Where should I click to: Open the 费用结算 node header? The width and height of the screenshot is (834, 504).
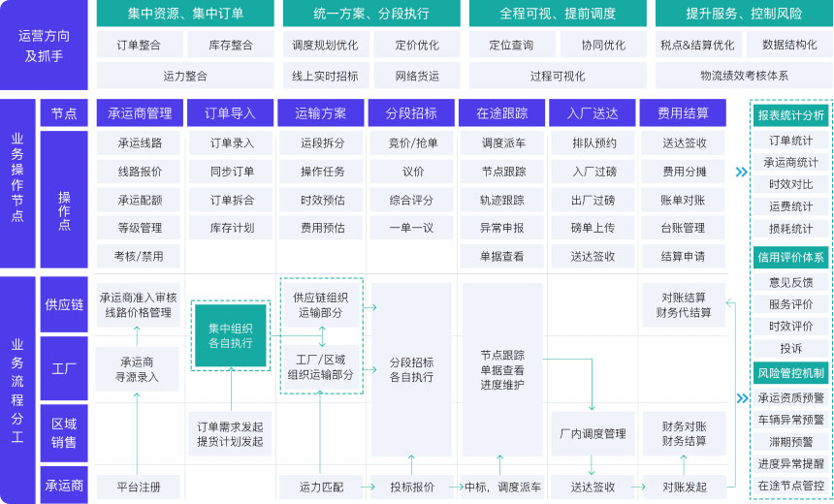tap(683, 113)
